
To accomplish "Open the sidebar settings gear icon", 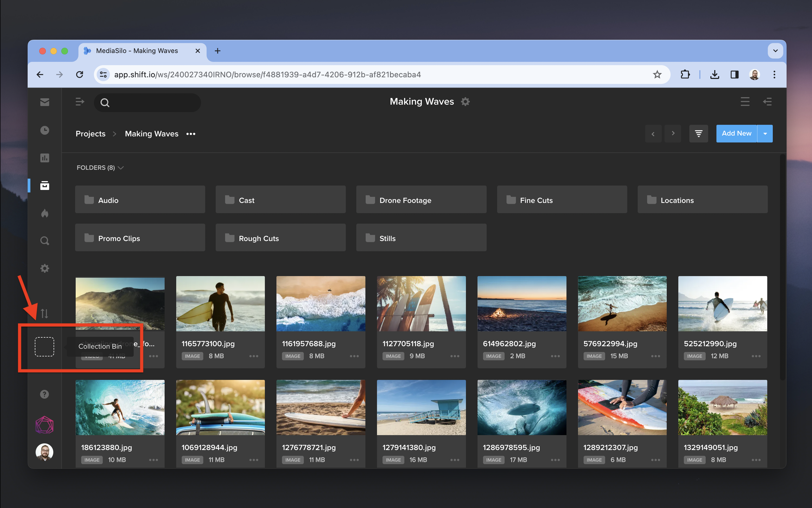I will (45, 268).
